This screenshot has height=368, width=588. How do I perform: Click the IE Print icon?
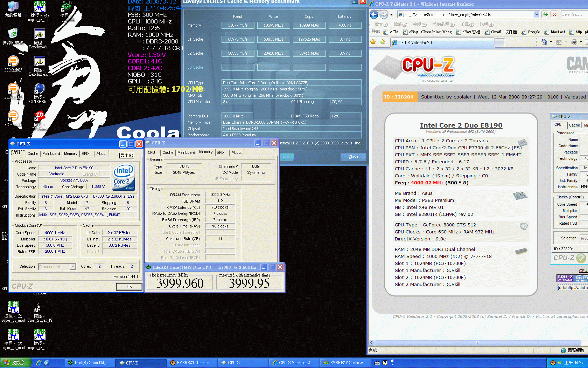(574, 42)
